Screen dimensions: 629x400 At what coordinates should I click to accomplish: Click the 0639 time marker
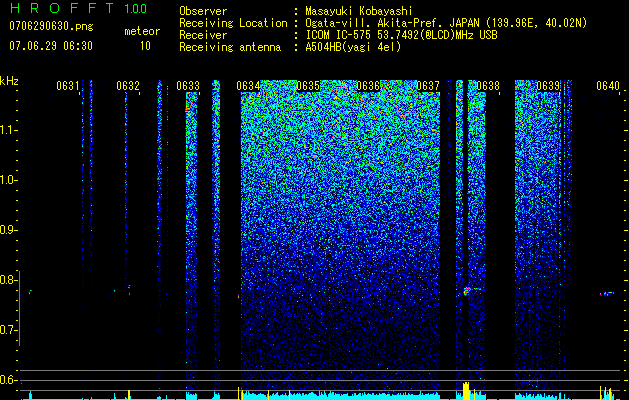click(x=548, y=86)
